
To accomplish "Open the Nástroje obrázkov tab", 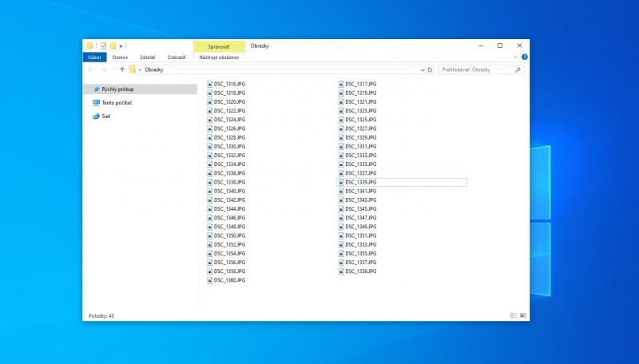I will (x=219, y=57).
